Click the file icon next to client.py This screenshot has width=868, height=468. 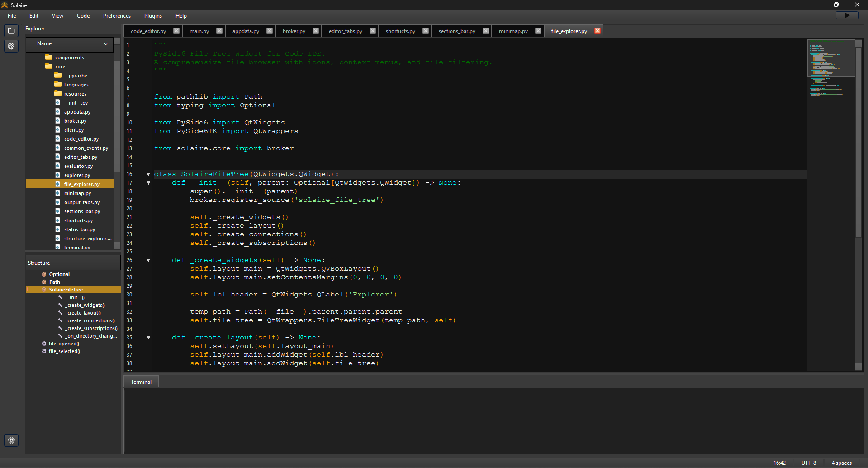[x=58, y=129]
